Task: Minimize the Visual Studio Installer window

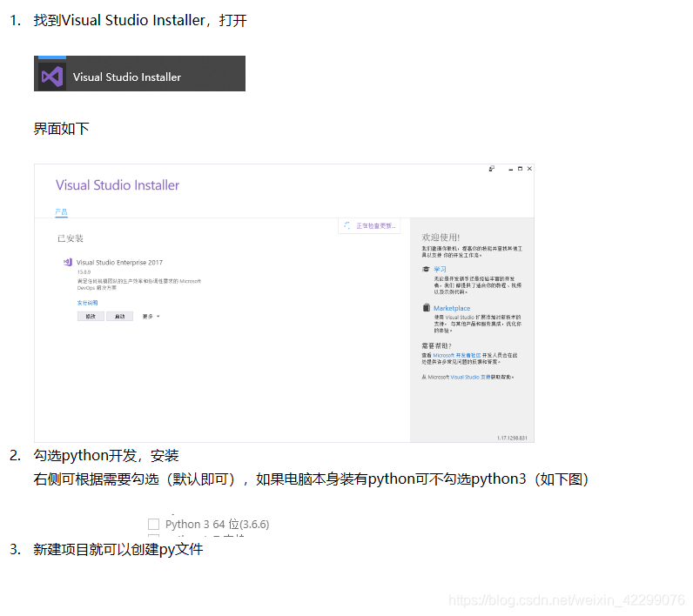Action: [510, 169]
